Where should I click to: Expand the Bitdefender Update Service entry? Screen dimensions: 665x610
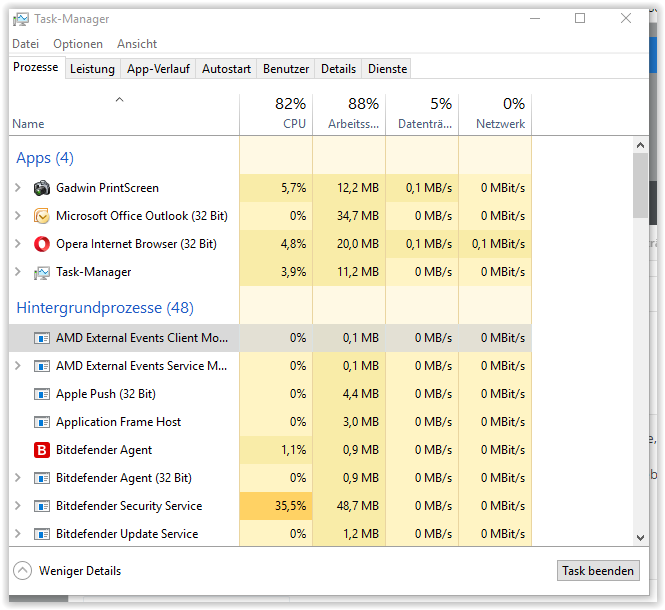pos(18,534)
